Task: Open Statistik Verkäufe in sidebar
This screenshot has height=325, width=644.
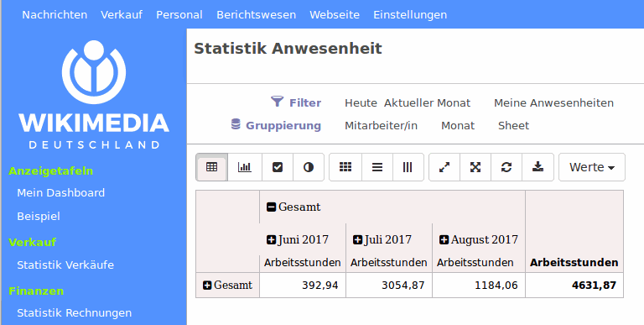Action: 65,265
